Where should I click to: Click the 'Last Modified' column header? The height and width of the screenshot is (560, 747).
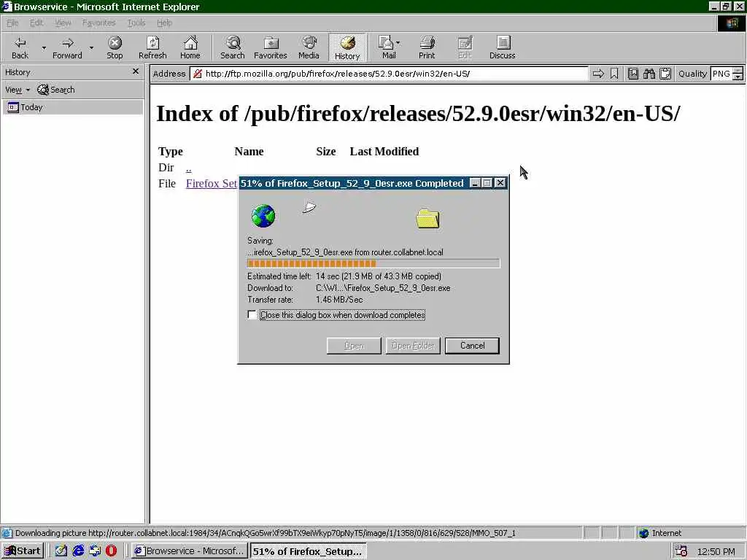coord(384,152)
